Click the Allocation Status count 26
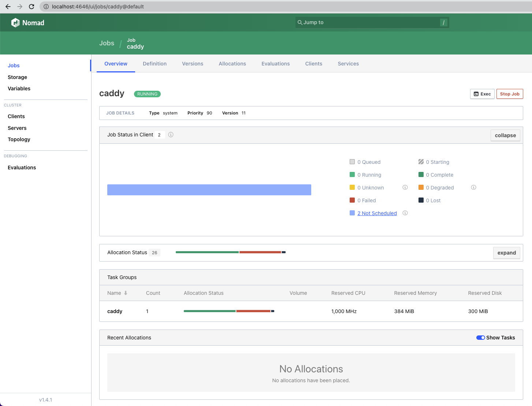 click(155, 252)
